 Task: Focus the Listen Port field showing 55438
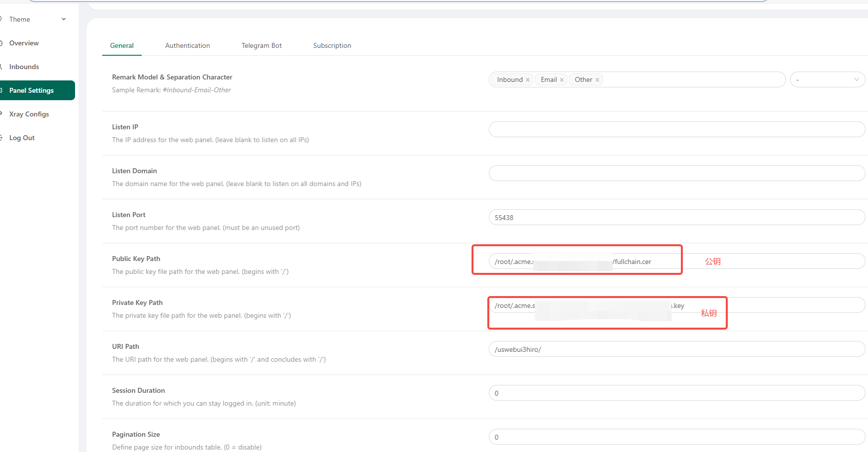676,217
